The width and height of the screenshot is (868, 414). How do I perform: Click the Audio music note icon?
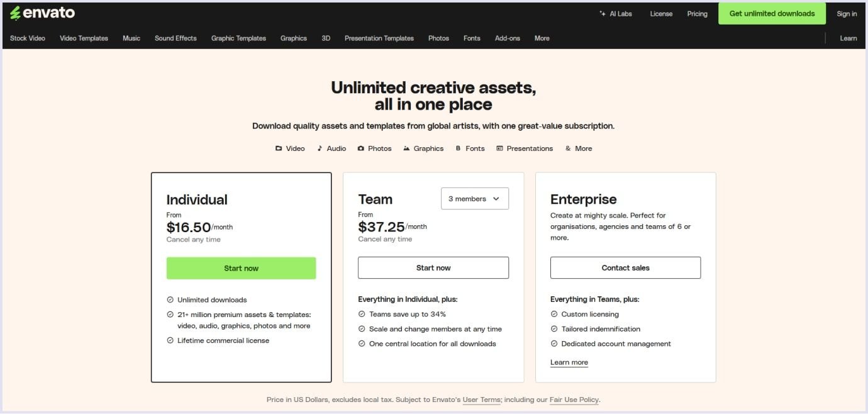(x=320, y=148)
